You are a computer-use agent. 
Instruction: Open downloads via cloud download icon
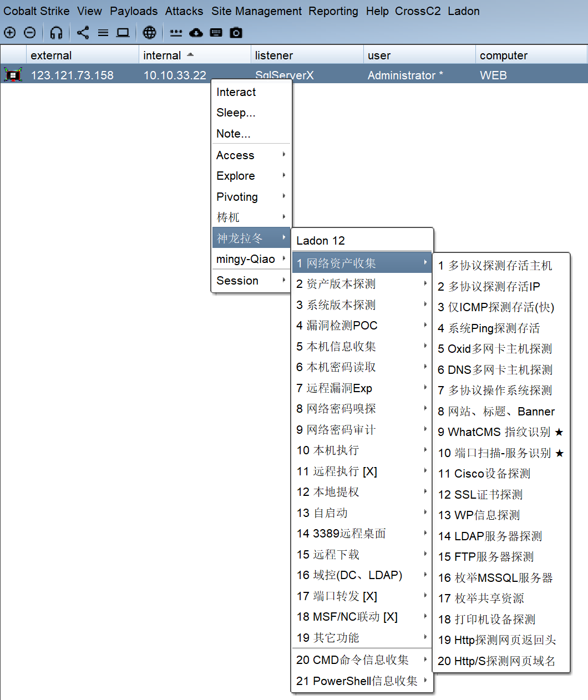[196, 33]
